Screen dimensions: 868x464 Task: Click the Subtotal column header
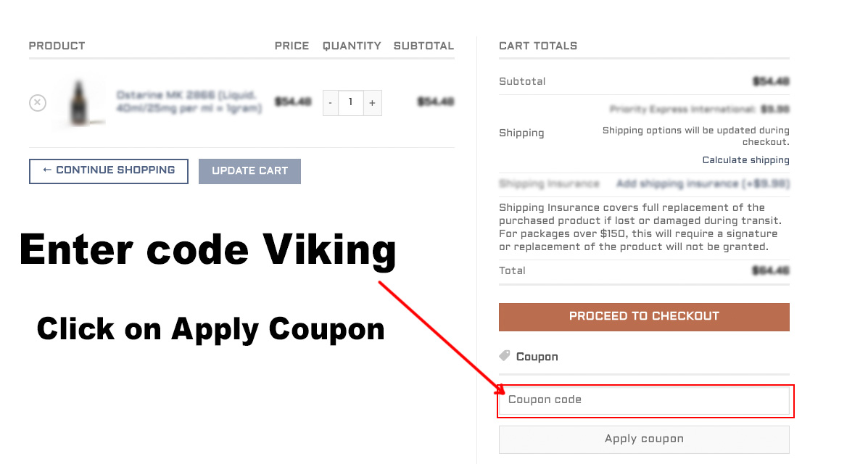(x=423, y=46)
